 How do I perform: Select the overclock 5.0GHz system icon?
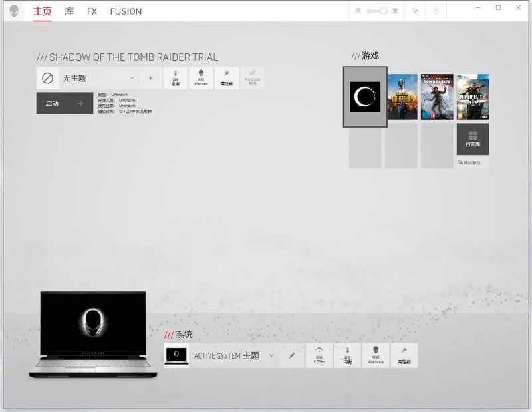click(319, 355)
